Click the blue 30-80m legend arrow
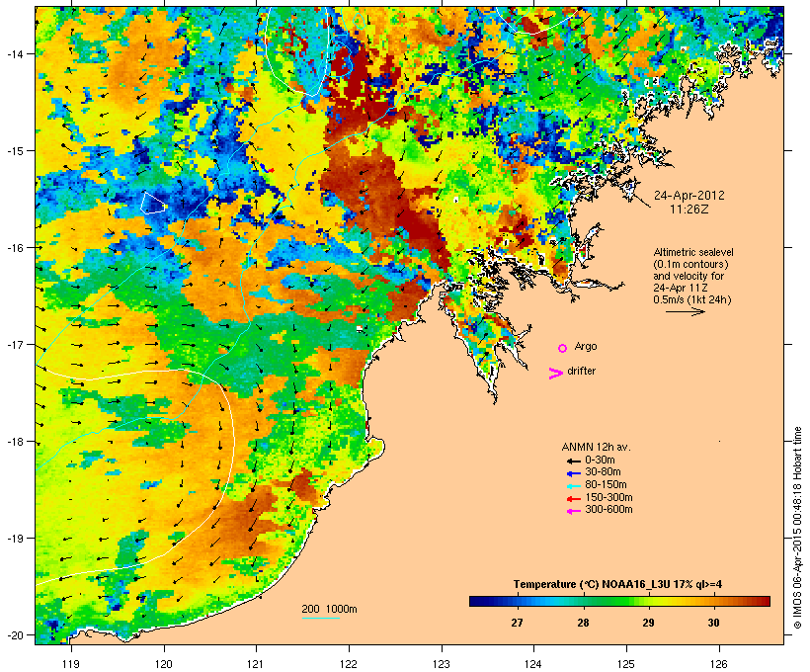The image size is (810, 672). click(573, 473)
